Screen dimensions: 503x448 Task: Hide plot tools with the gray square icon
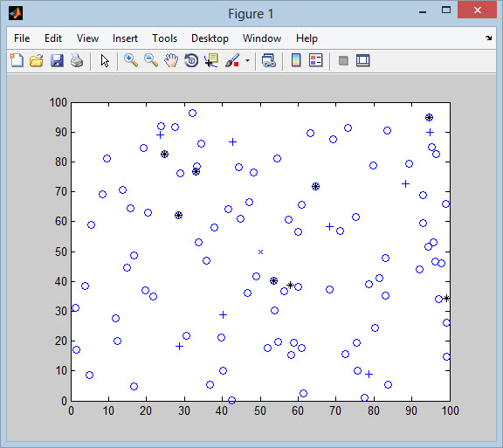tap(343, 60)
